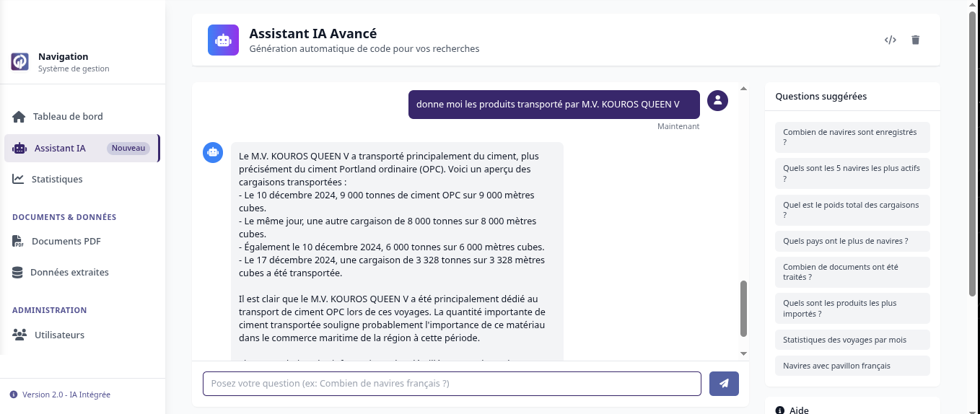The image size is (980, 414).
Task: Click the Navigation logo icon
Action: (20, 62)
